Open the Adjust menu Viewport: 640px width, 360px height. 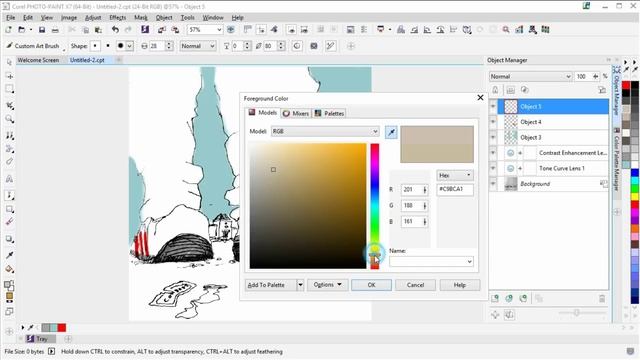(93, 18)
